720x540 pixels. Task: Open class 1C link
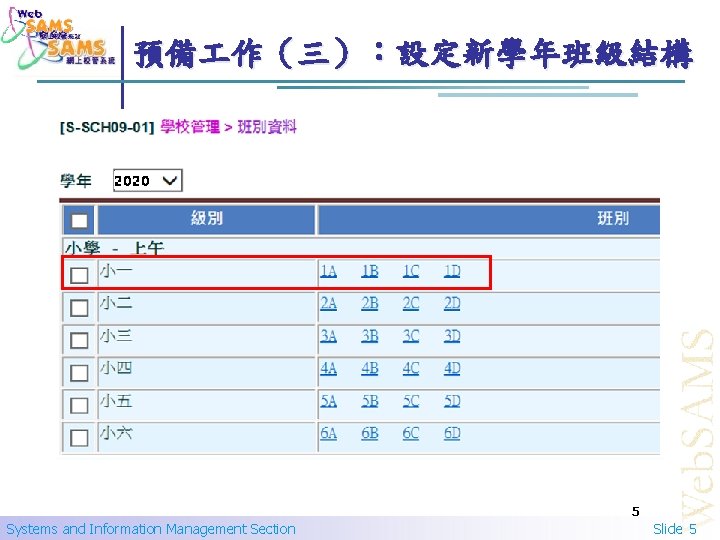point(411,271)
